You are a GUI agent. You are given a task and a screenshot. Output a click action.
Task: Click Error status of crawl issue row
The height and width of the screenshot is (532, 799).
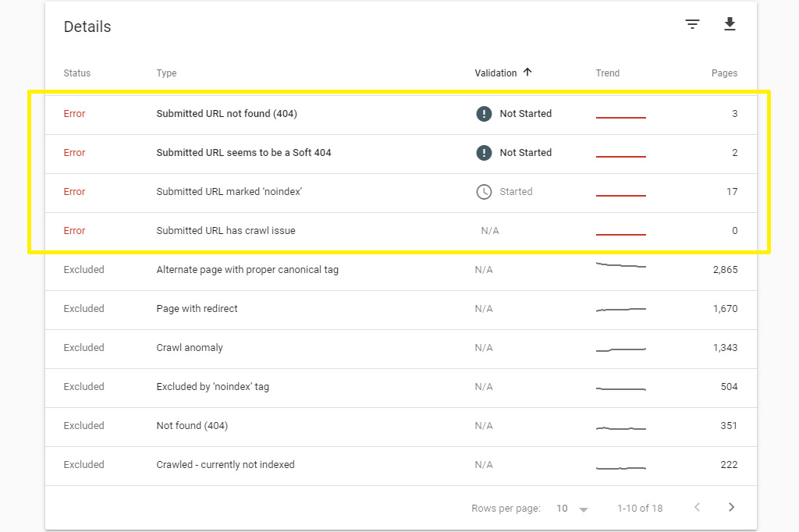click(74, 231)
